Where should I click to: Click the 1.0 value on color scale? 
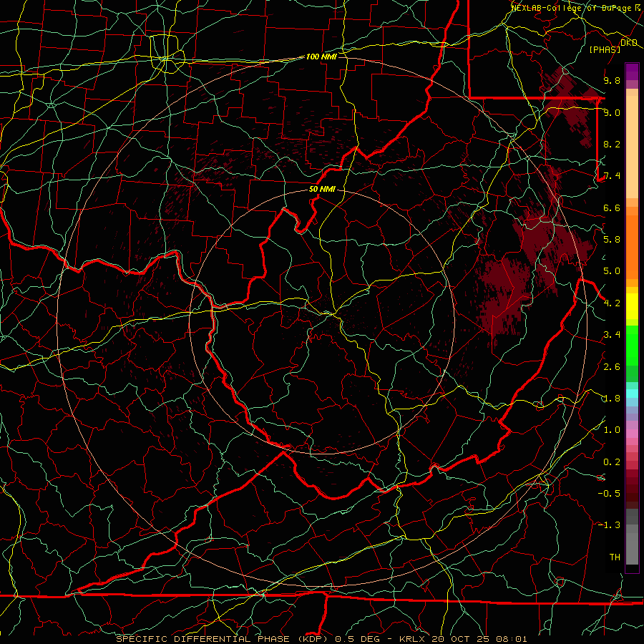click(x=612, y=430)
